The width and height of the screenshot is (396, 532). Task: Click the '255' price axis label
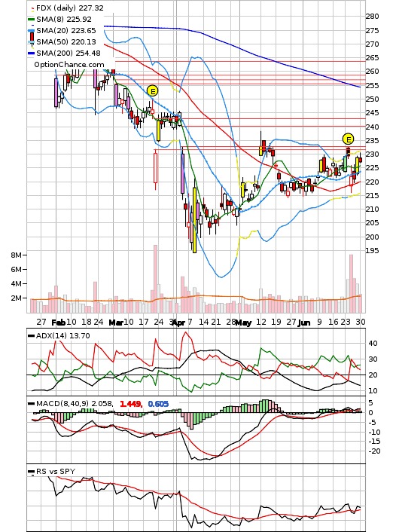372,85
